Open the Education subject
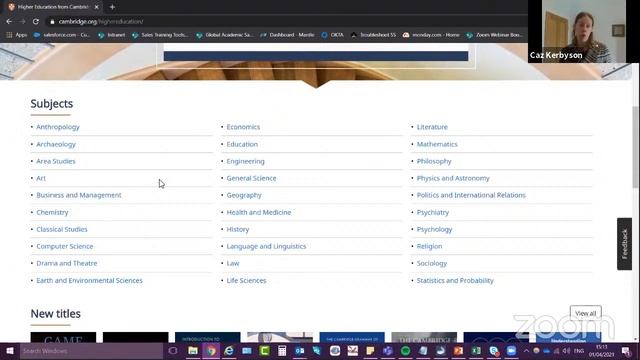The width and height of the screenshot is (640, 360). [242, 144]
